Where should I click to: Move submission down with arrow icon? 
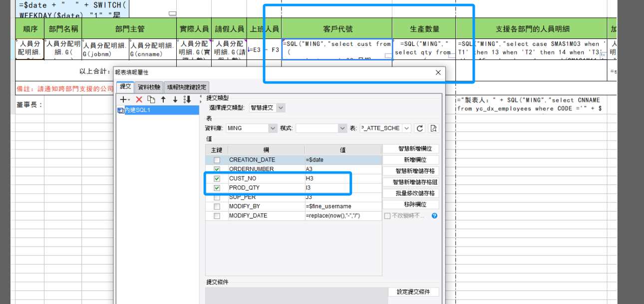pos(175,99)
